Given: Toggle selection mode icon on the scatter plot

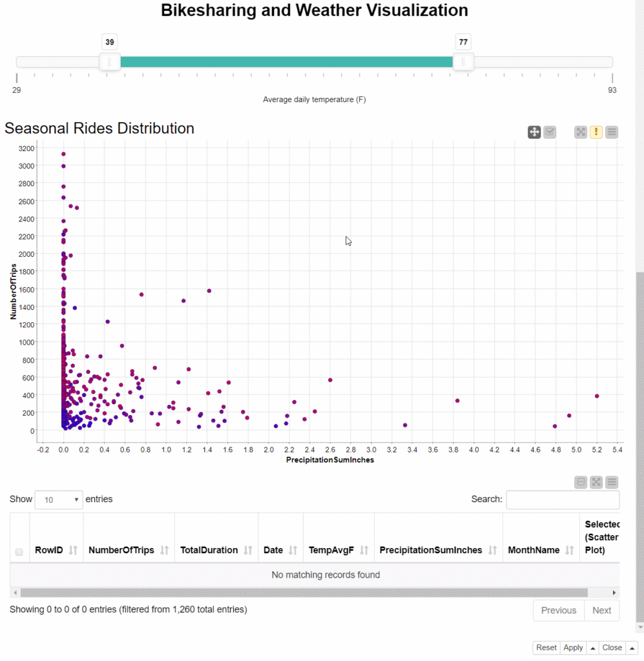Looking at the screenshot, I should pos(550,132).
